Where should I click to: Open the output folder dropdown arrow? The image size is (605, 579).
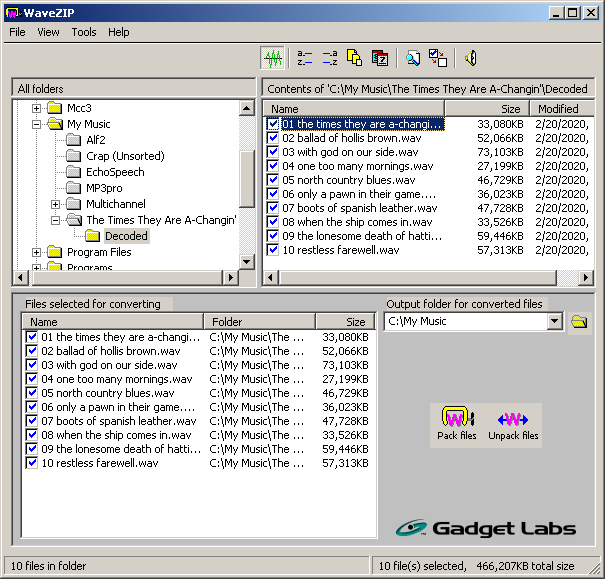[554, 321]
